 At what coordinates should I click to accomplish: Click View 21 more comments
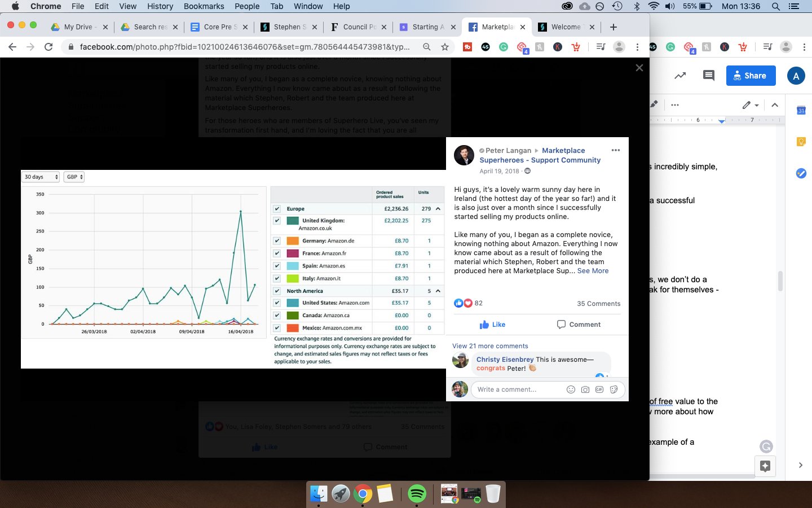pos(490,346)
